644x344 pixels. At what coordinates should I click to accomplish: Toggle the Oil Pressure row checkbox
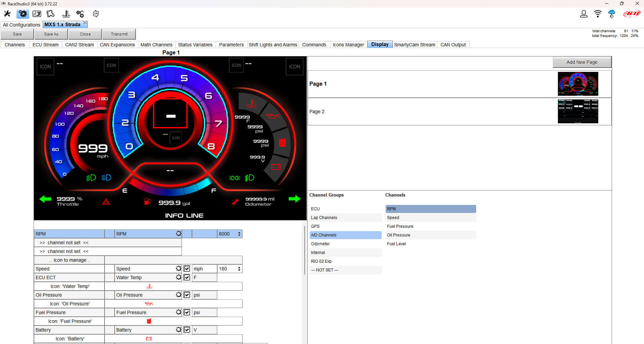pos(187,295)
